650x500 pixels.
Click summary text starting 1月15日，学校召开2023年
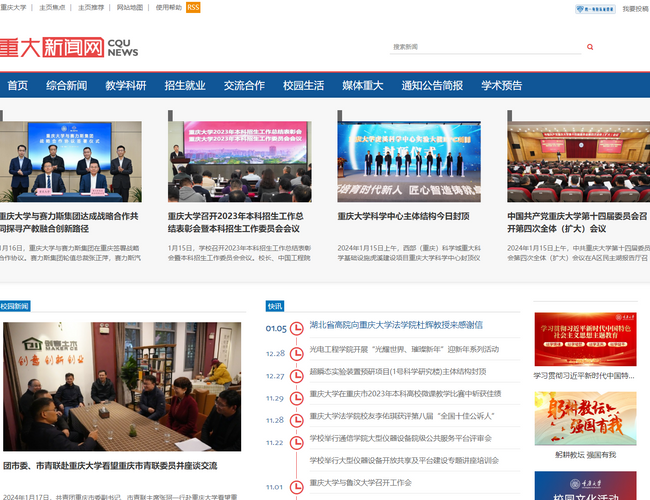[239, 253]
